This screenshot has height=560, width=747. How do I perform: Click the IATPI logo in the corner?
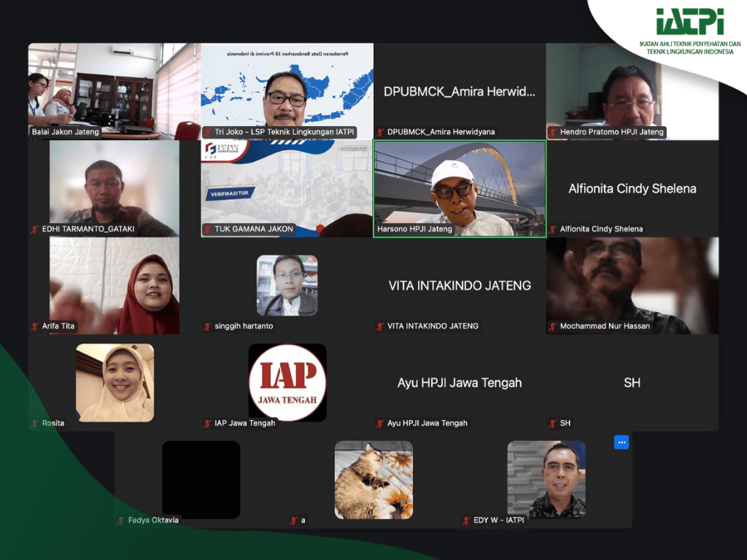tap(690, 21)
